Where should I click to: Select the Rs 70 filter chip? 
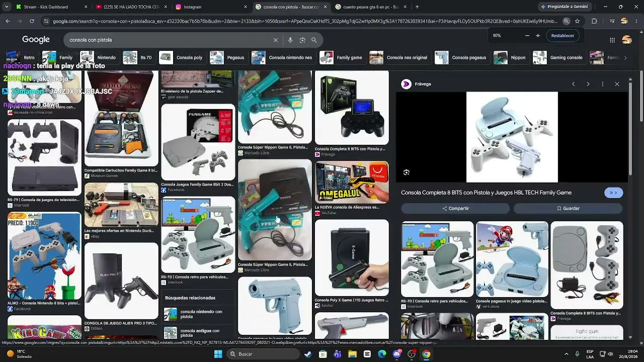coord(138,58)
